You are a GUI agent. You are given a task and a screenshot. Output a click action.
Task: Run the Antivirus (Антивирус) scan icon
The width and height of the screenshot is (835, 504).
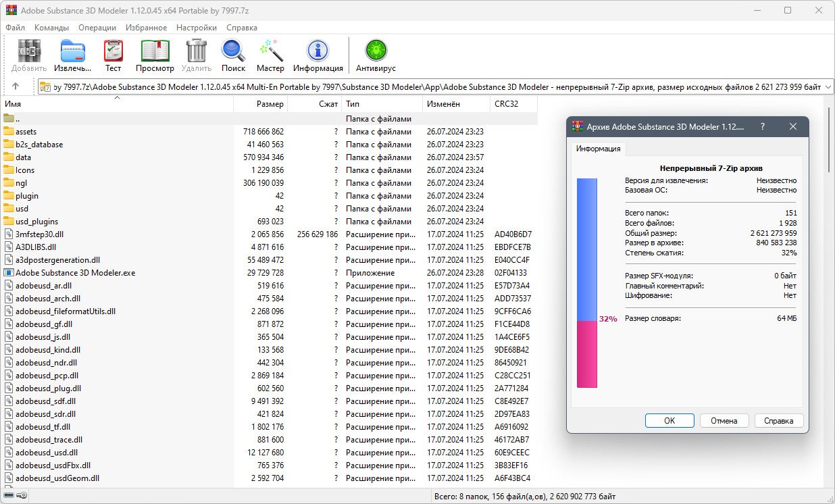376,54
